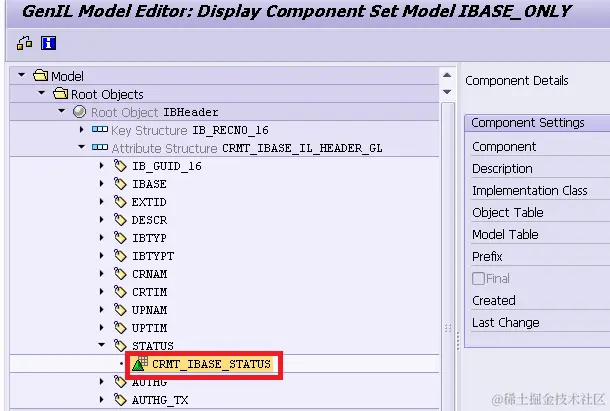
Task: Select the CRNAM attribute label
Action: point(150,274)
